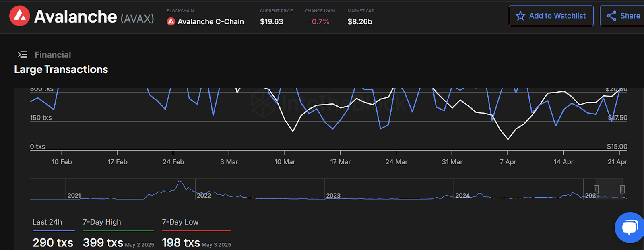The image size is (644, 250).
Task: Click the Avalanche C-Chain blockchain icon
Action: tap(171, 21)
